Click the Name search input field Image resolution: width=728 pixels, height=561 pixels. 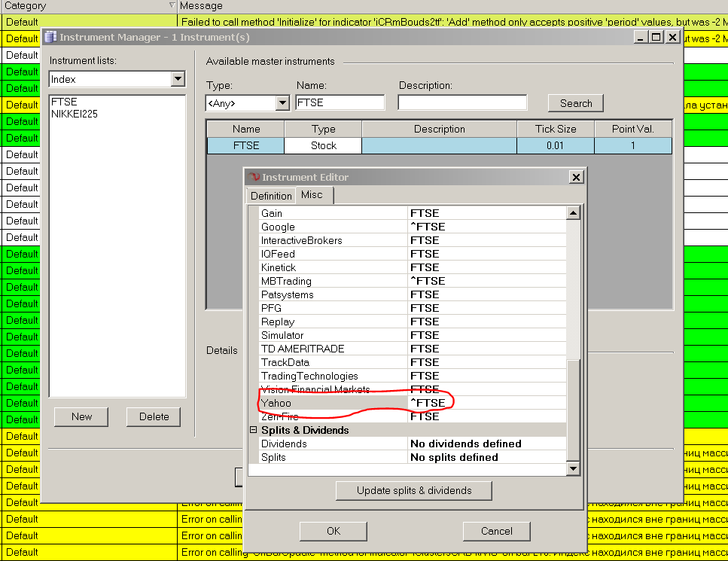(x=340, y=102)
